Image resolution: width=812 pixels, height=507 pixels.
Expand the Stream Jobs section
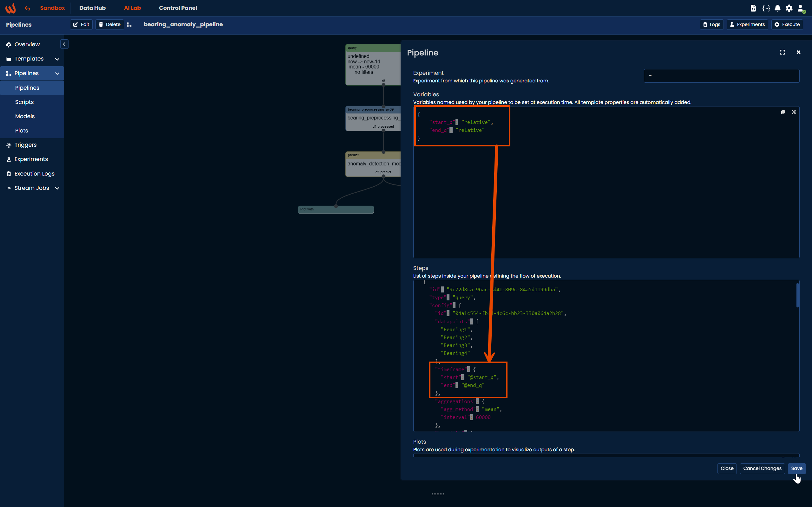pyautogui.click(x=57, y=188)
